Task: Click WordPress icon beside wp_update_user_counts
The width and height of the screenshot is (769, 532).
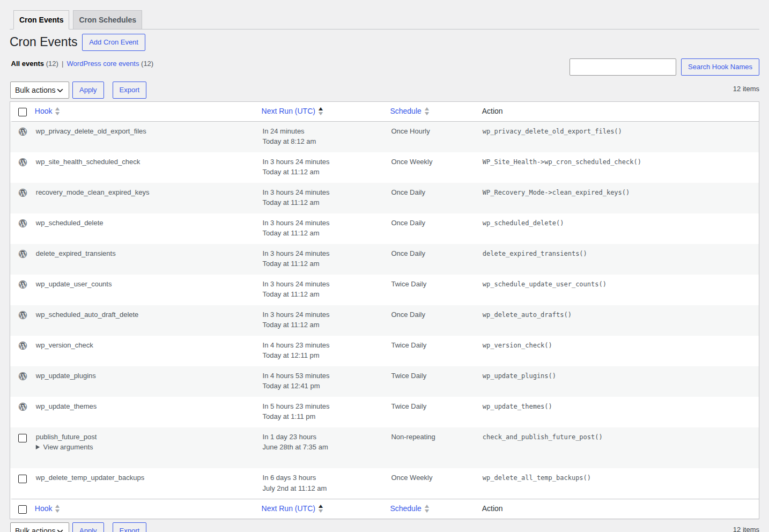Action: tap(23, 284)
